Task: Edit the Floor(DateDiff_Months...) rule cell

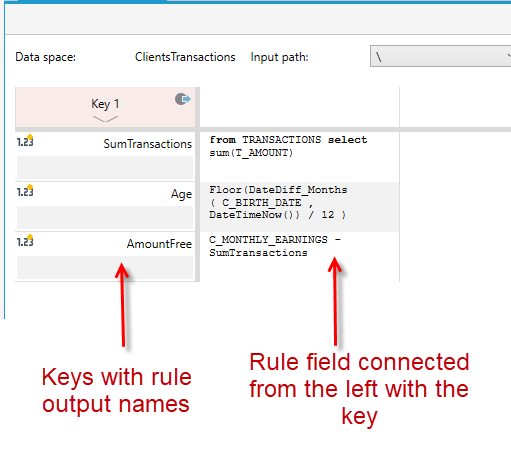Action: point(299,207)
